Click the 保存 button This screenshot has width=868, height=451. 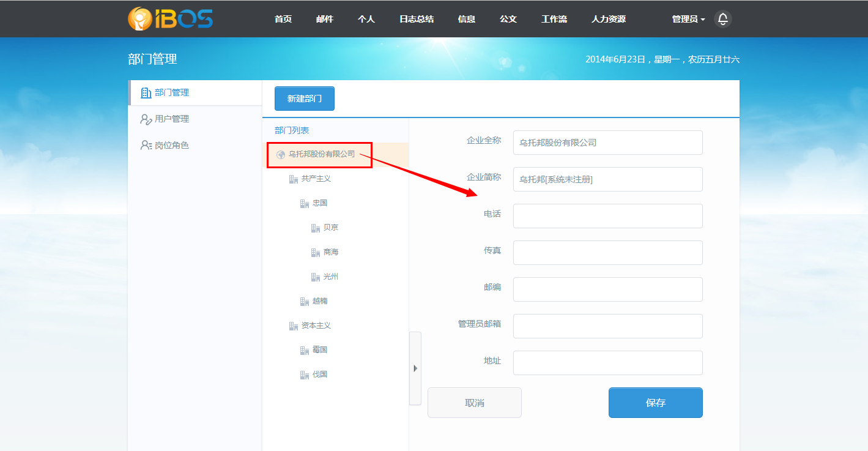click(x=656, y=403)
